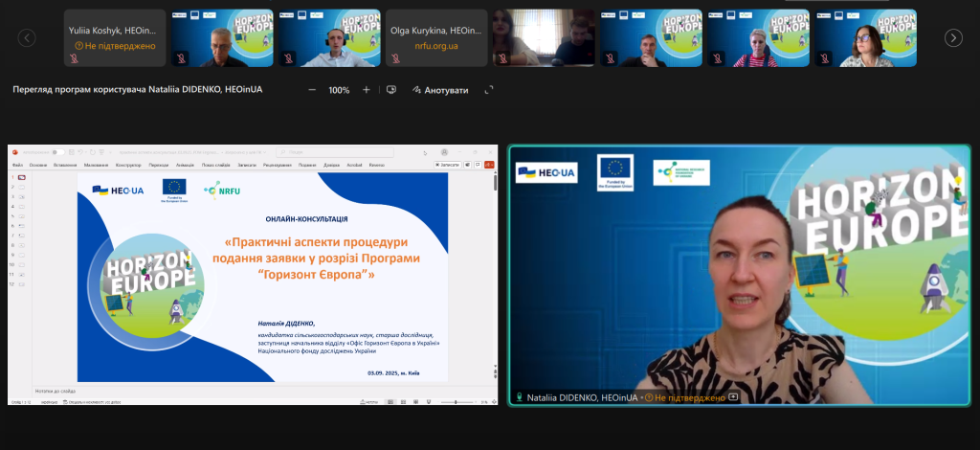Viewport: 980px width, 450px height.
Task: Select slide 5 thumbnail in slide panel
Action: pyautogui.click(x=21, y=216)
